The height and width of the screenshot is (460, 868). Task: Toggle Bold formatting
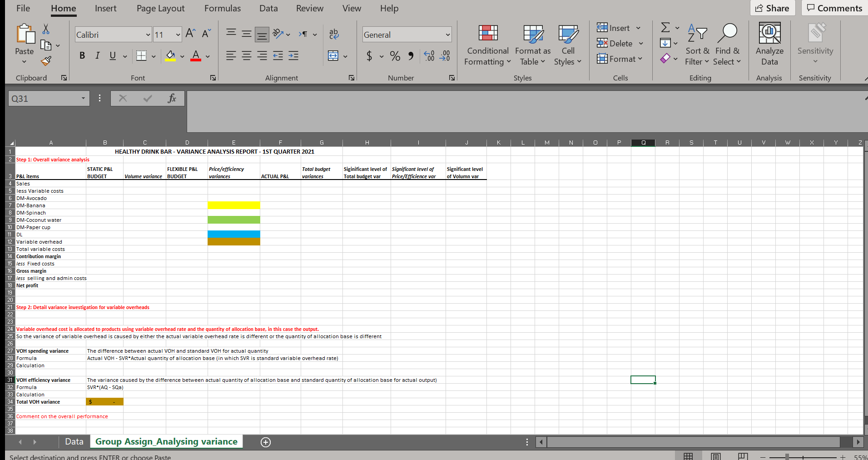82,56
